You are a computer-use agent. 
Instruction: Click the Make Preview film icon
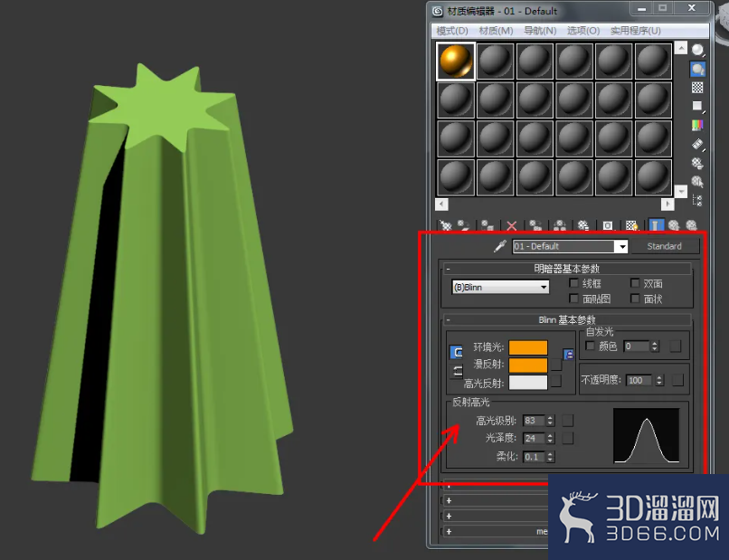[x=697, y=144]
